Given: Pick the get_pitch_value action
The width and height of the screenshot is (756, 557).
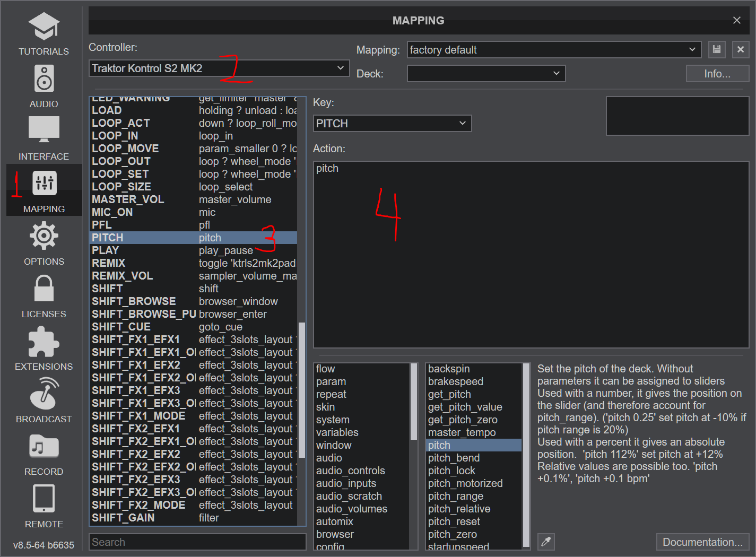Looking at the screenshot, I should (474, 407).
